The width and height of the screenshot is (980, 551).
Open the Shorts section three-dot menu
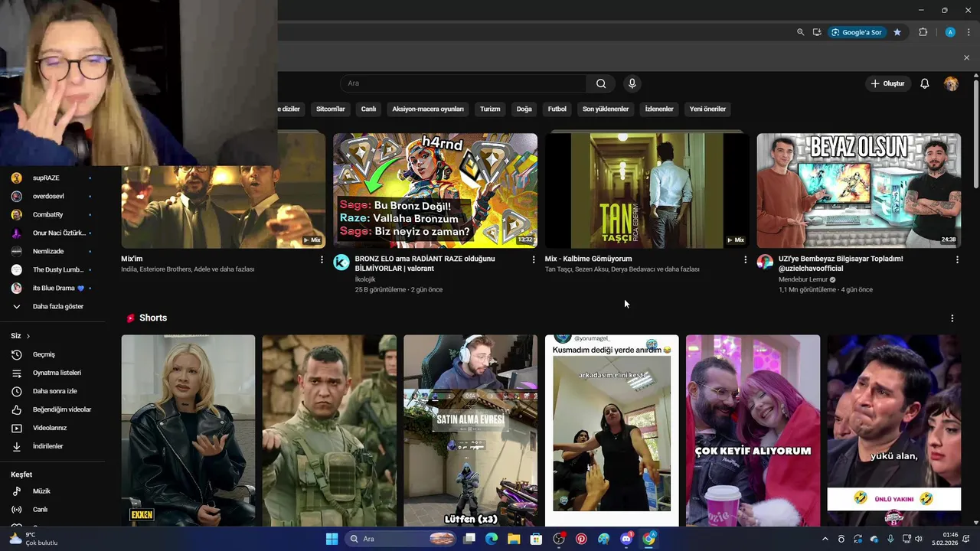pyautogui.click(x=952, y=318)
